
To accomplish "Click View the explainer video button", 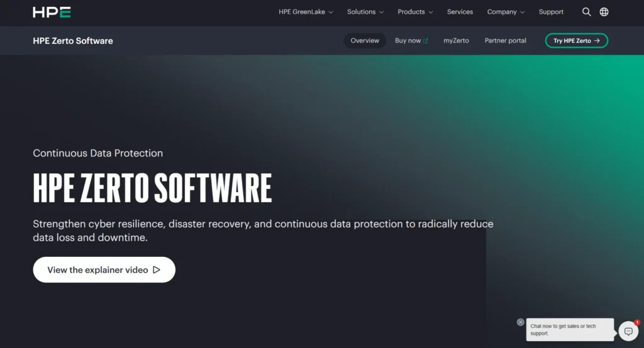I will tap(104, 270).
